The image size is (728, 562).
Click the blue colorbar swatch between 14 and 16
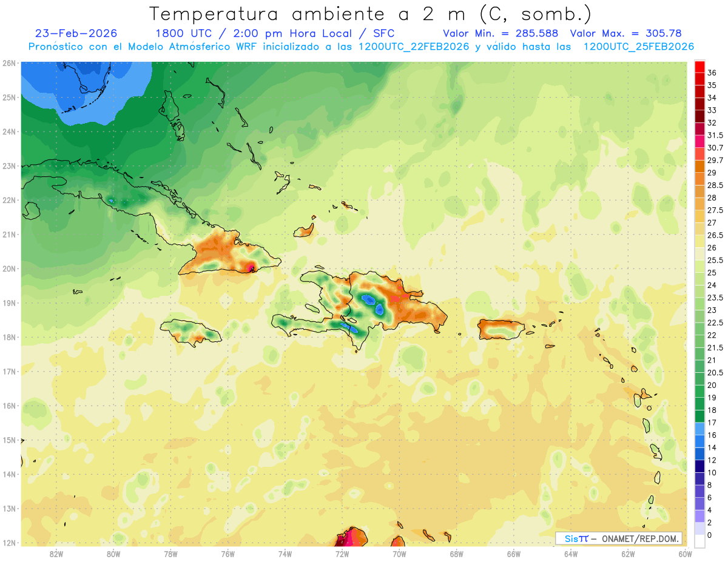click(x=699, y=441)
